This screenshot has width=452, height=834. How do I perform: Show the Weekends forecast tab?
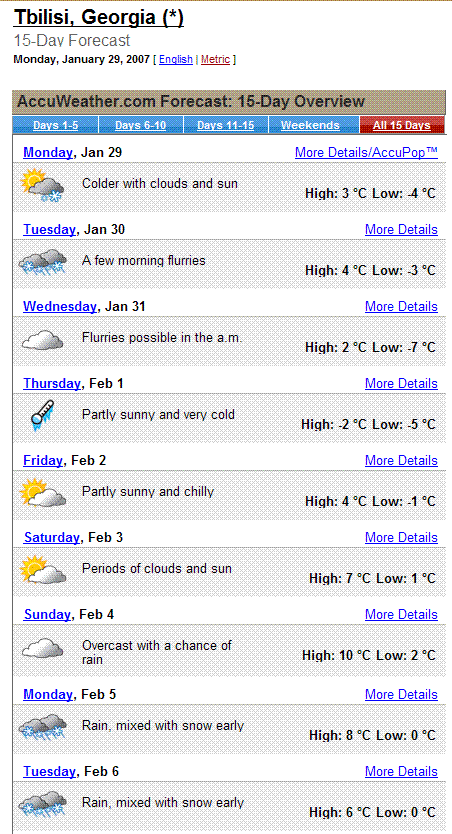tap(310, 126)
